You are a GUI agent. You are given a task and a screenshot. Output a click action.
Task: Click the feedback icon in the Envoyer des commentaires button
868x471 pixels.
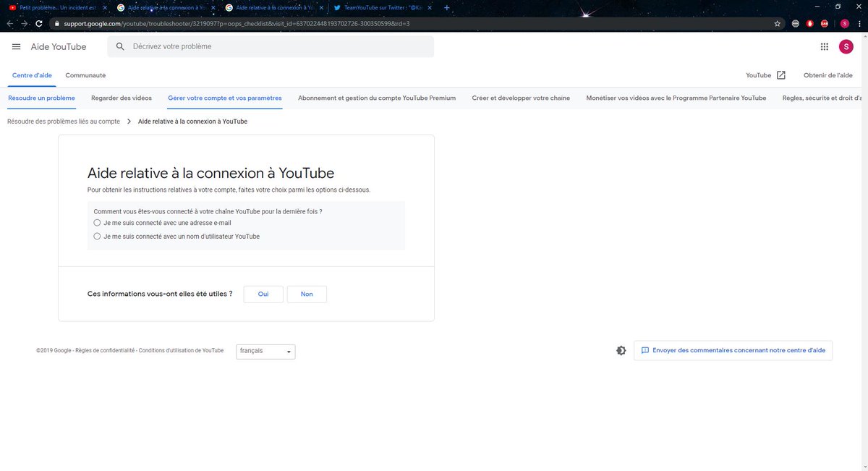click(645, 350)
